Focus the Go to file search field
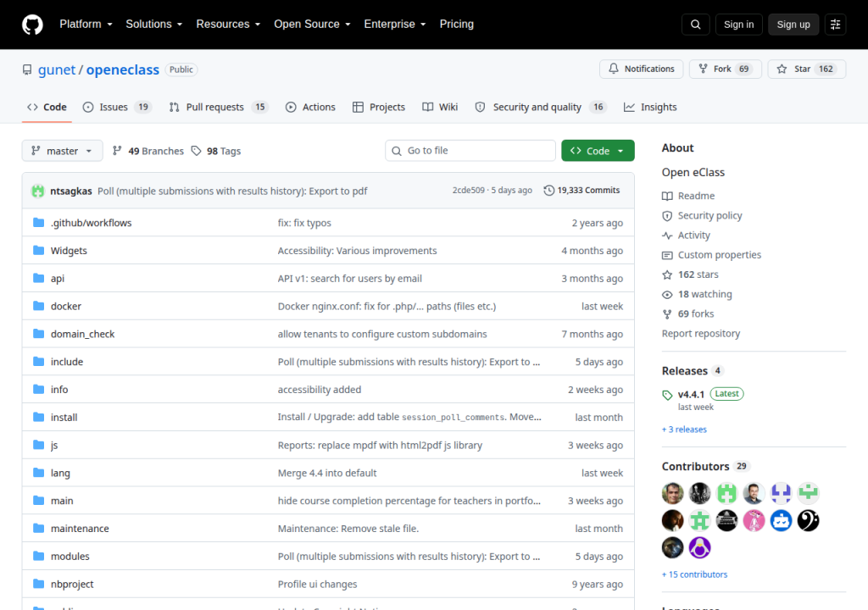 tap(470, 151)
